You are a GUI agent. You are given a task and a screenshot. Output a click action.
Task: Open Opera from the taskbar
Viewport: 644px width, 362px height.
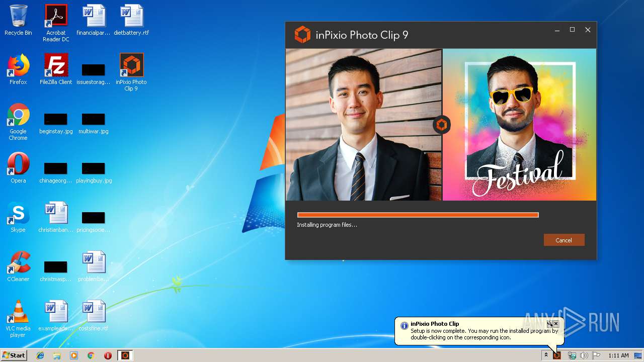click(108, 355)
